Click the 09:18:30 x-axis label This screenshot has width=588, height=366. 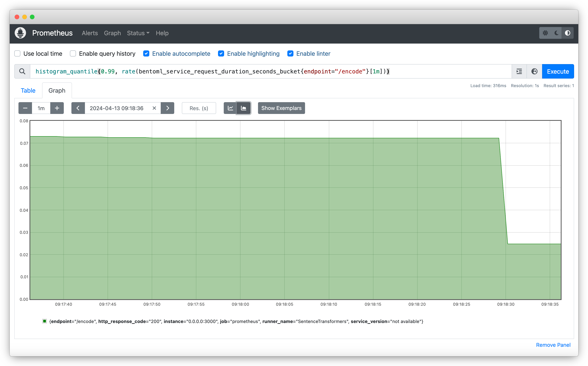coord(506,304)
